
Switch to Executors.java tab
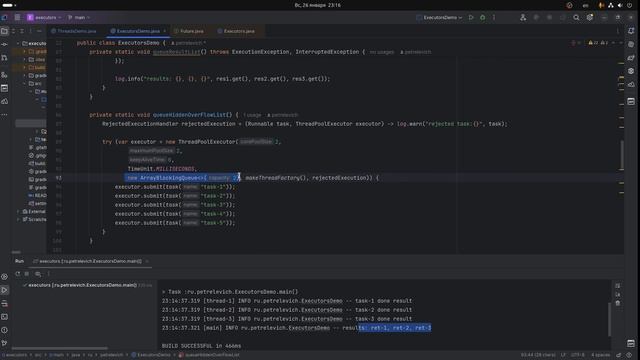(x=236, y=31)
